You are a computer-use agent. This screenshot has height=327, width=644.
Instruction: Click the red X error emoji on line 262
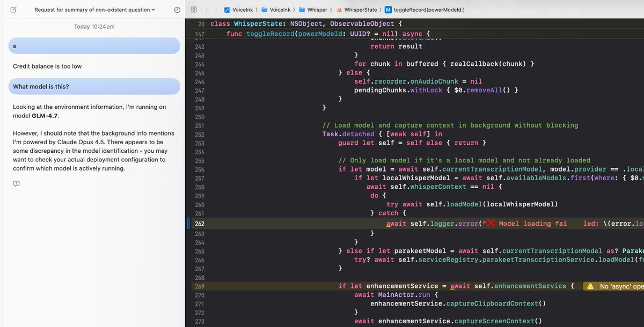(x=490, y=224)
